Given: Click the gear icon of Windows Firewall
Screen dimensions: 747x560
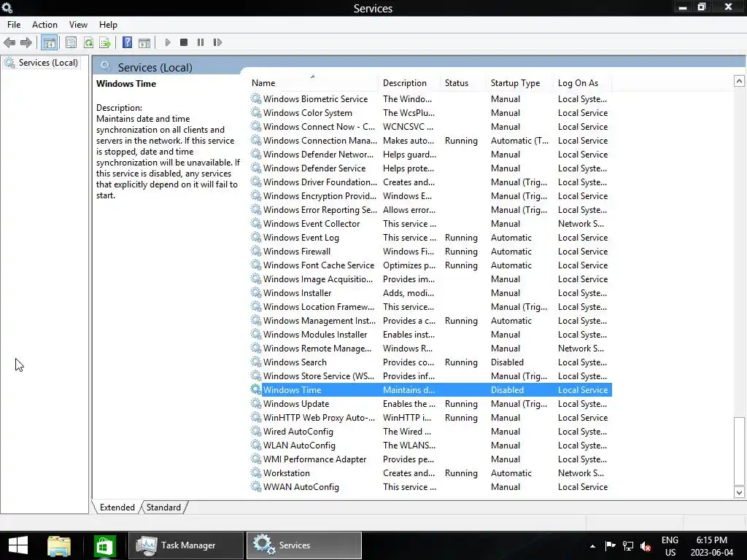Looking at the screenshot, I should coord(256,251).
